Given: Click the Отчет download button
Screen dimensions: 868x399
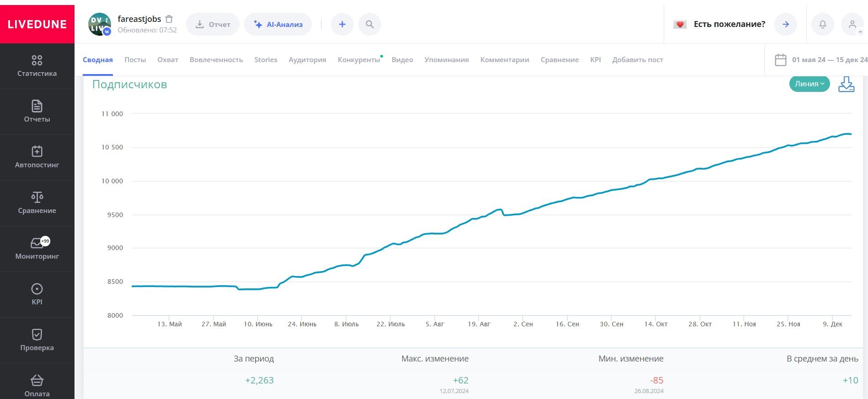Looking at the screenshot, I should coord(213,25).
